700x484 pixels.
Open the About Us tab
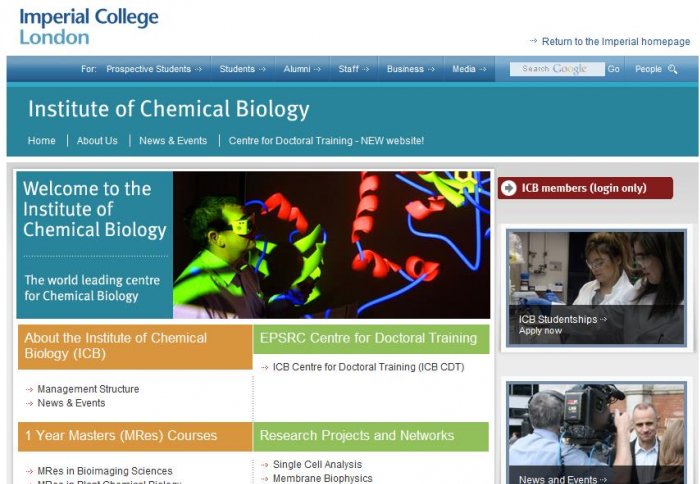(97, 141)
